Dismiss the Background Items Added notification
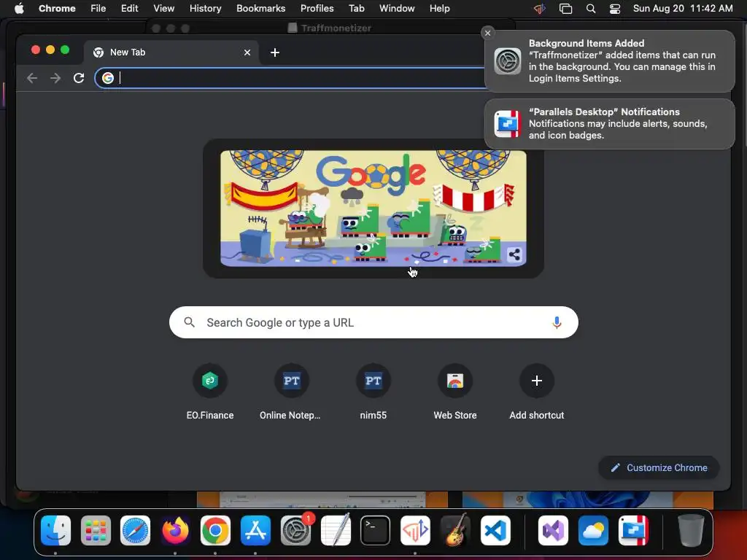The height and width of the screenshot is (560, 747). point(487,33)
